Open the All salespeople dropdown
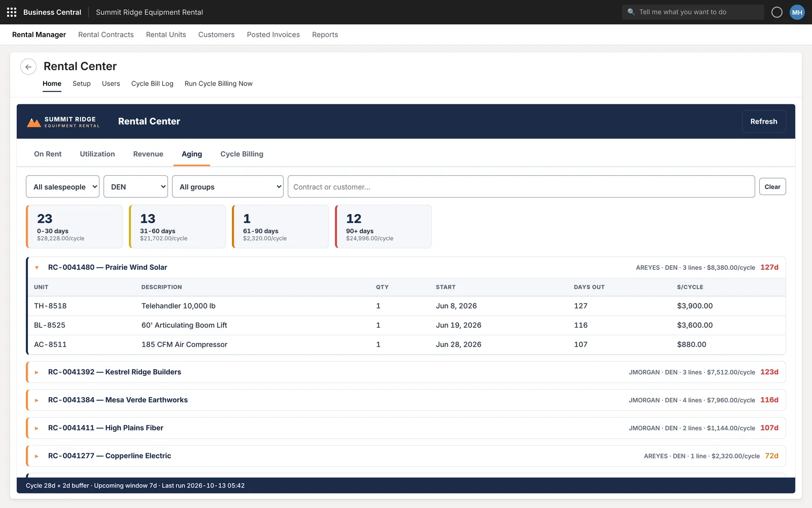This screenshot has width=812, height=508. click(x=62, y=187)
